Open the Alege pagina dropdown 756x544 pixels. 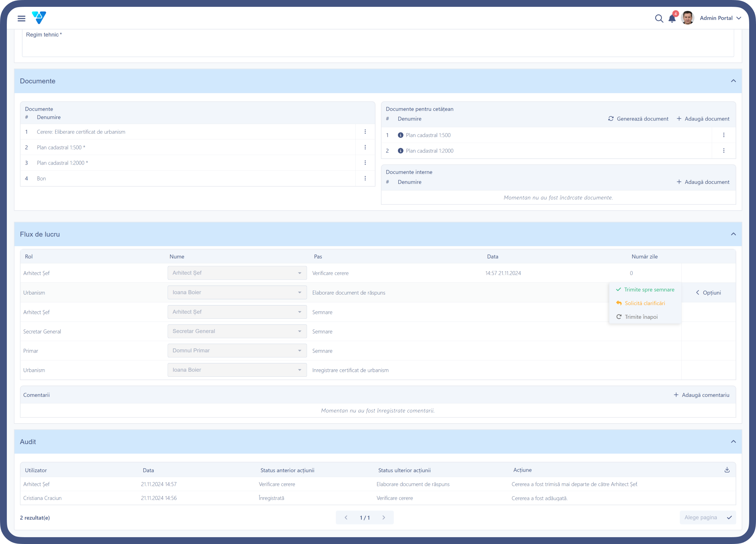pos(708,517)
